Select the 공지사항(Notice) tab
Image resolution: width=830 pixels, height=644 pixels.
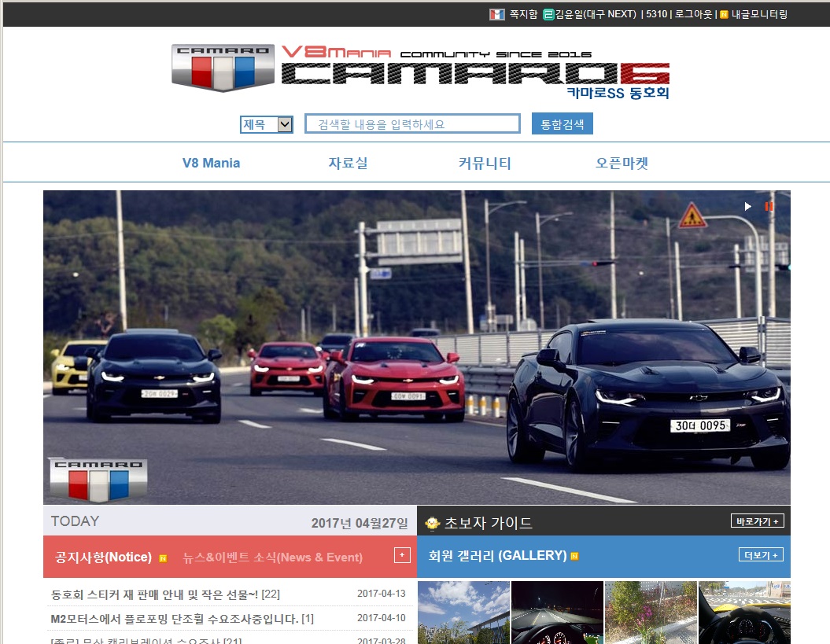tap(103, 558)
